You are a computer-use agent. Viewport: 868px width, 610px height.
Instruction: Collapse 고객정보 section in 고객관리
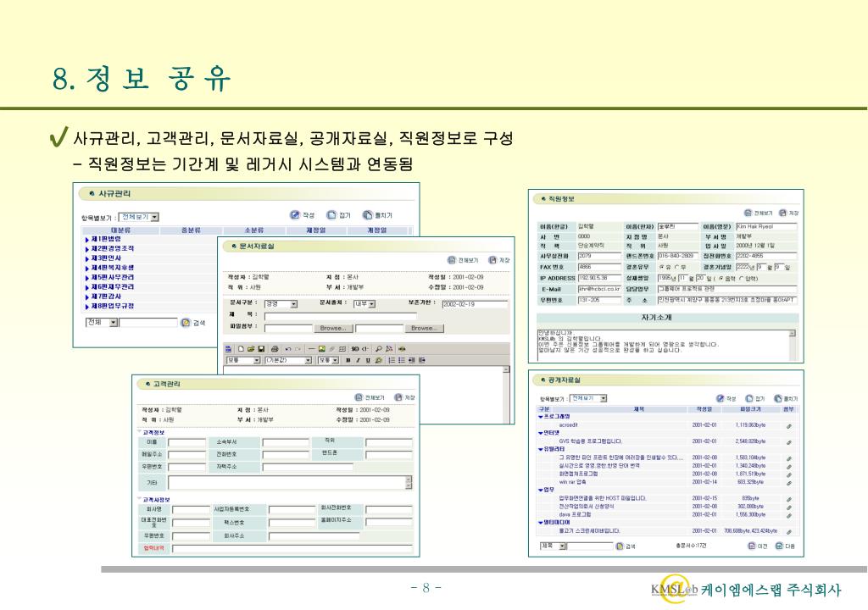pos(140,432)
